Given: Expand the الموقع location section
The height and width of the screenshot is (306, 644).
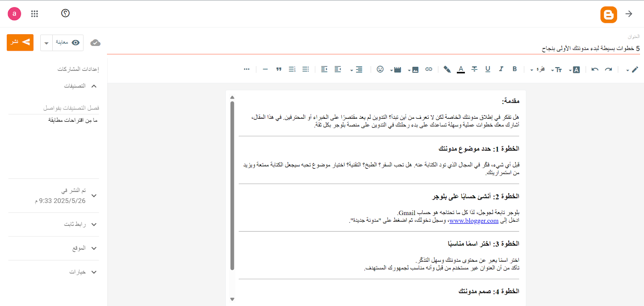Looking at the screenshot, I should (94, 248).
